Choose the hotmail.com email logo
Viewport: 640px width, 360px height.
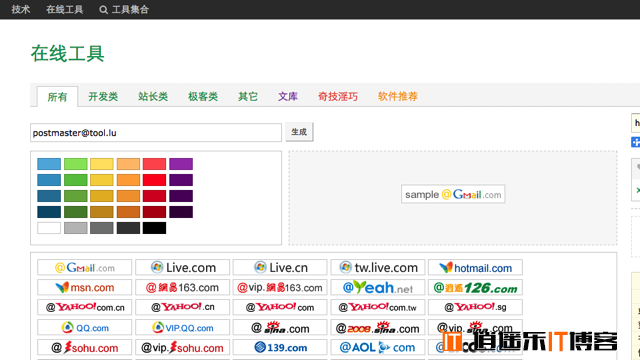coord(476,268)
